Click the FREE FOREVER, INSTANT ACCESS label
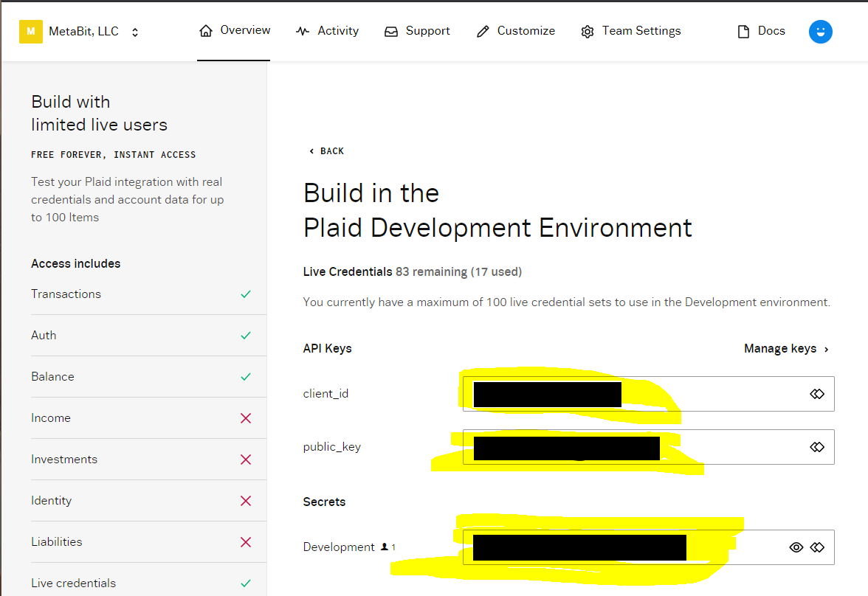Image resolution: width=868 pixels, height=596 pixels. point(114,155)
